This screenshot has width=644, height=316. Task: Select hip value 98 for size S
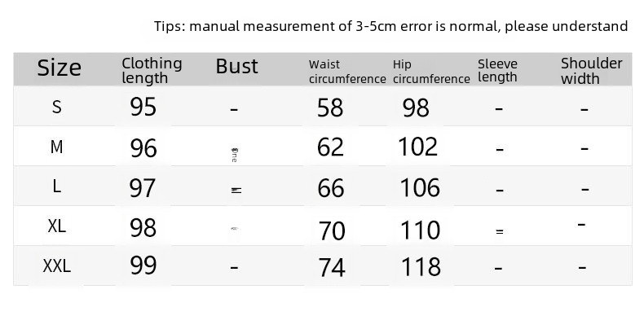tap(416, 108)
